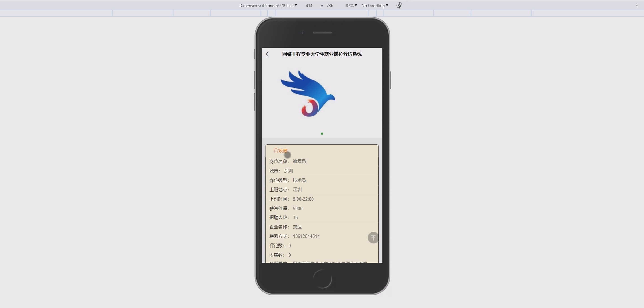Click 企业名称 value 美达
The height and width of the screenshot is (308, 644).
tap(297, 227)
